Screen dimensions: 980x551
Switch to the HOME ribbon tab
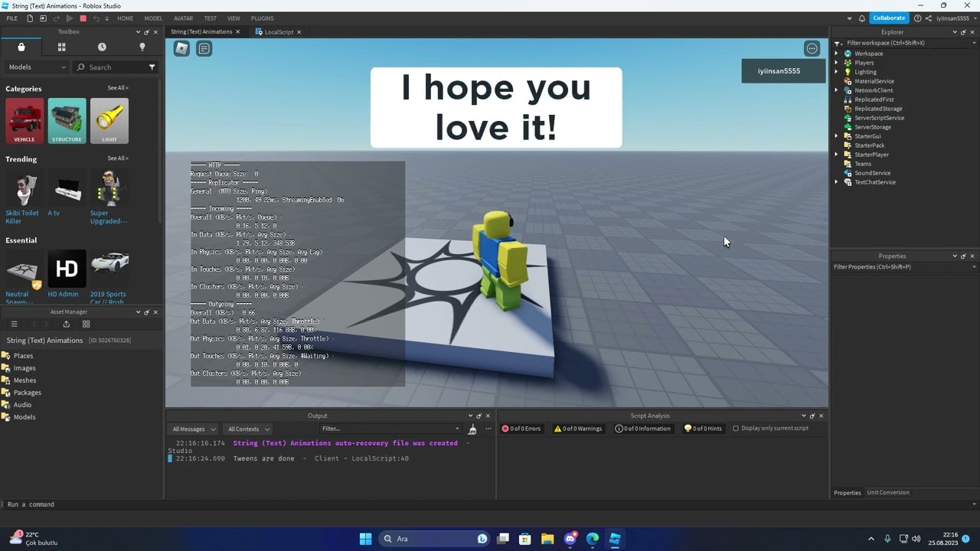[x=125, y=18]
